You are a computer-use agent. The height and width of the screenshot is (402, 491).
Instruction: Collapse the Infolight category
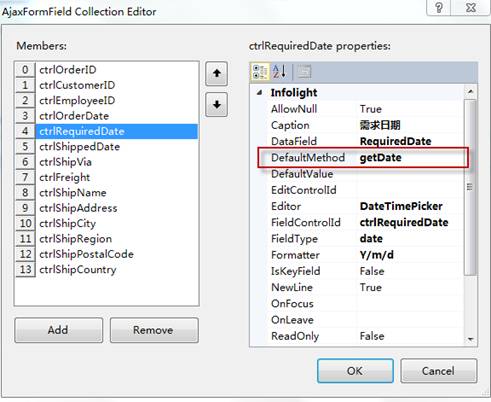click(x=260, y=93)
